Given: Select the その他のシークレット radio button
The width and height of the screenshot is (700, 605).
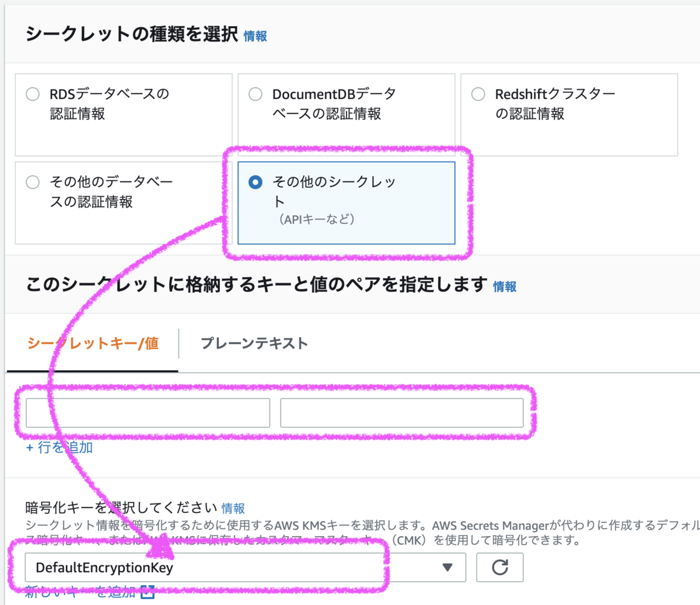Looking at the screenshot, I should [x=255, y=182].
